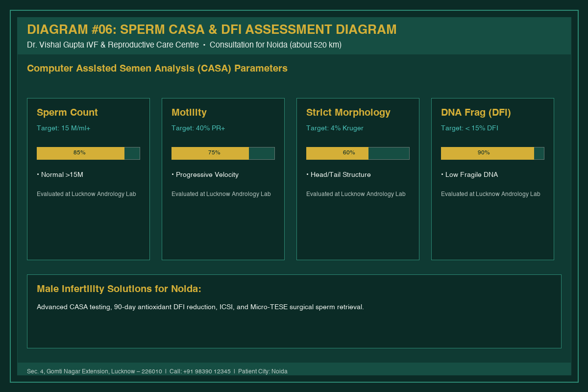Click the Dr. Vishal Gupta IVF centre subtitle

(113, 45)
